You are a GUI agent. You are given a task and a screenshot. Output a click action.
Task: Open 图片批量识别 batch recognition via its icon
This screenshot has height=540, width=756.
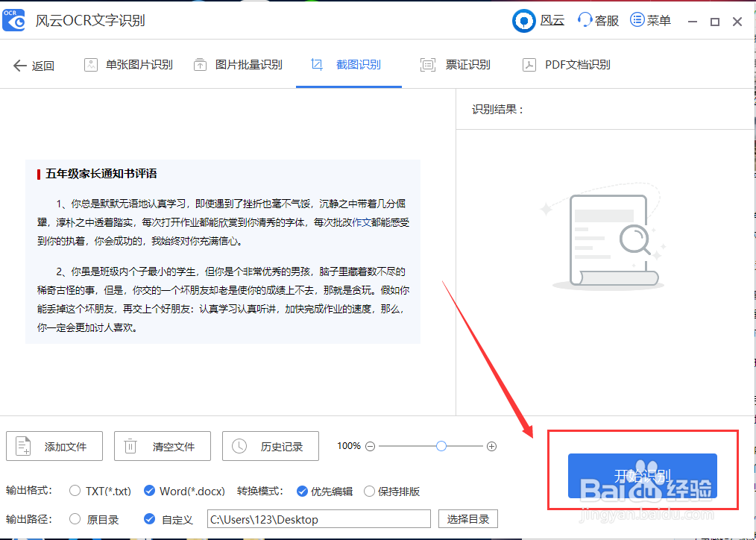click(x=200, y=65)
